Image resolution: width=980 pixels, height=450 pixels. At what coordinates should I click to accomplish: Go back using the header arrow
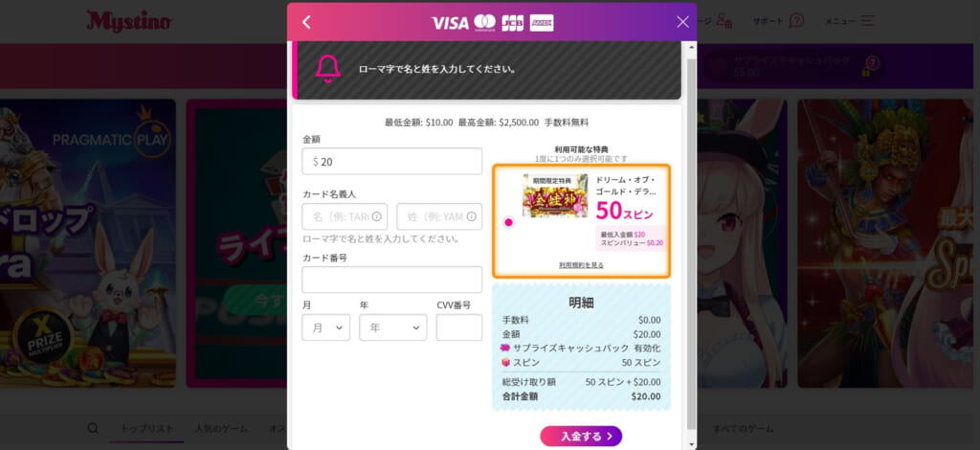[x=306, y=23]
